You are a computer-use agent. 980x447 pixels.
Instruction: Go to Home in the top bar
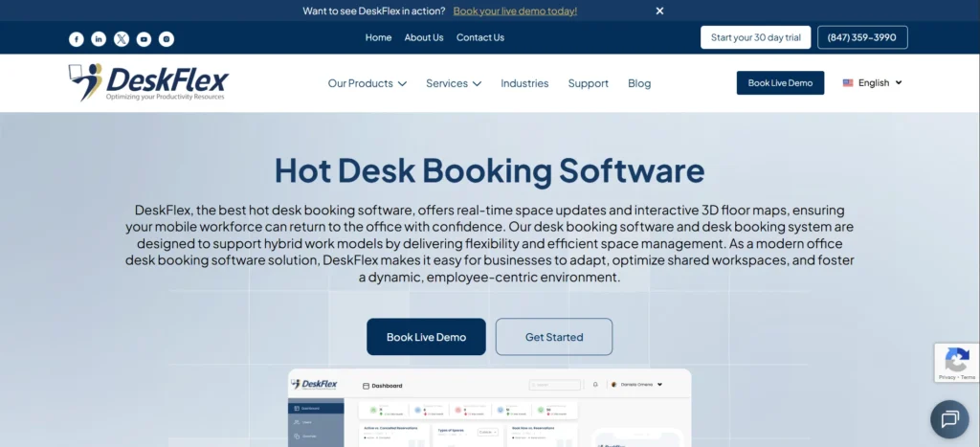[378, 37]
